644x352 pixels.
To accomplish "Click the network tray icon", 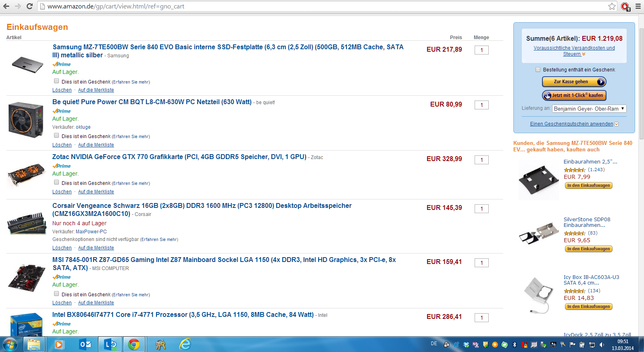I will [x=592, y=345].
